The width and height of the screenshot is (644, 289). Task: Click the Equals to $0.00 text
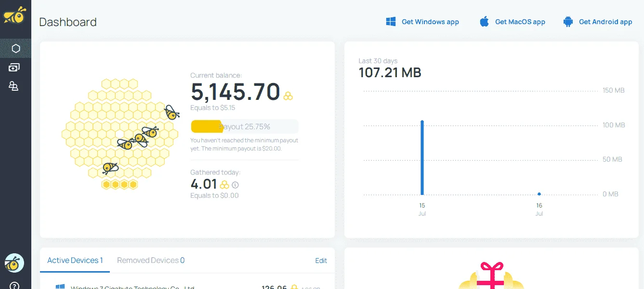[215, 195]
